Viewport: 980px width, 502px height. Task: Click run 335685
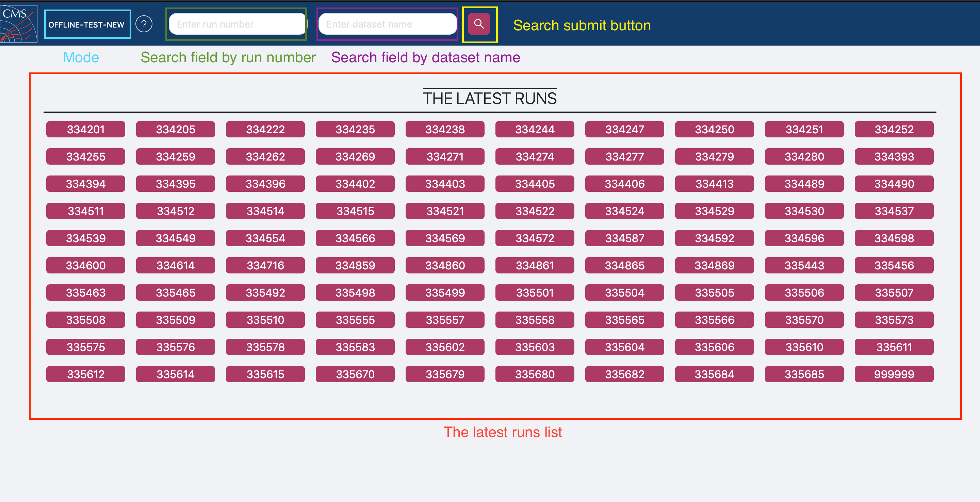[x=804, y=374]
